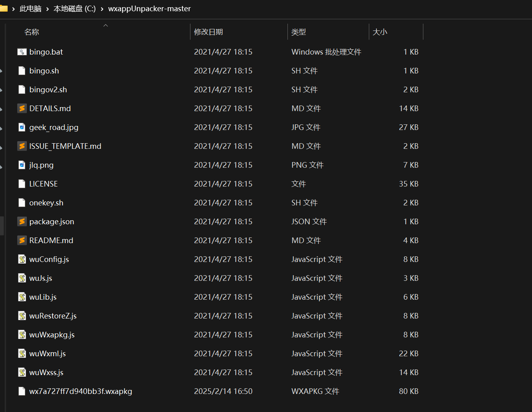Go to 本地磁盘 (C:) in breadcrumb
This screenshot has width=532, height=412.
(x=75, y=9)
